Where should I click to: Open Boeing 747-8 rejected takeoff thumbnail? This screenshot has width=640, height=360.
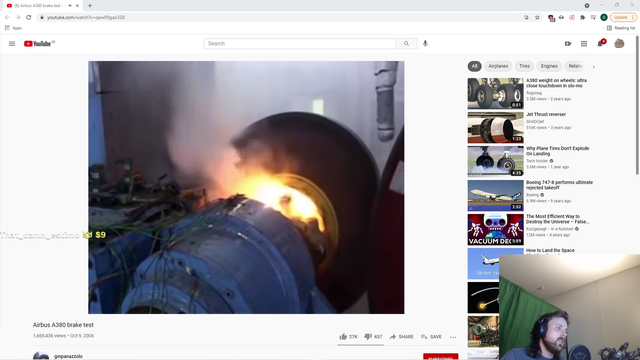496,196
